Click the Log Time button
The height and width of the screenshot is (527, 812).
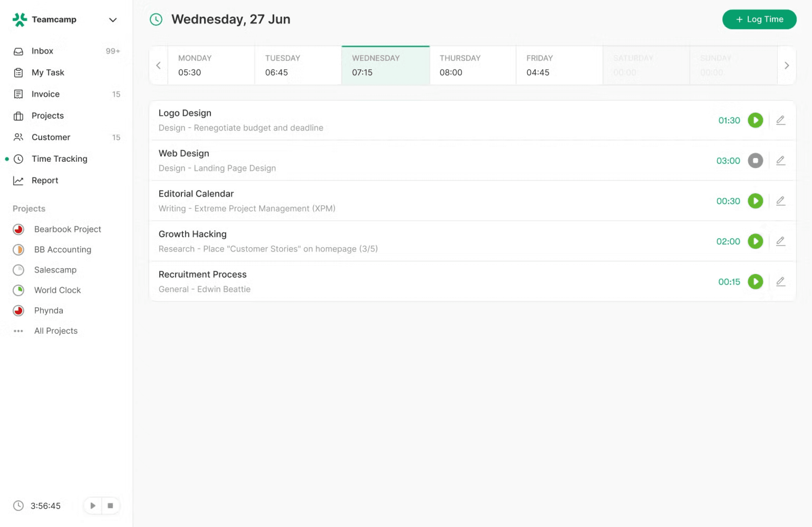(x=759, y=19)
